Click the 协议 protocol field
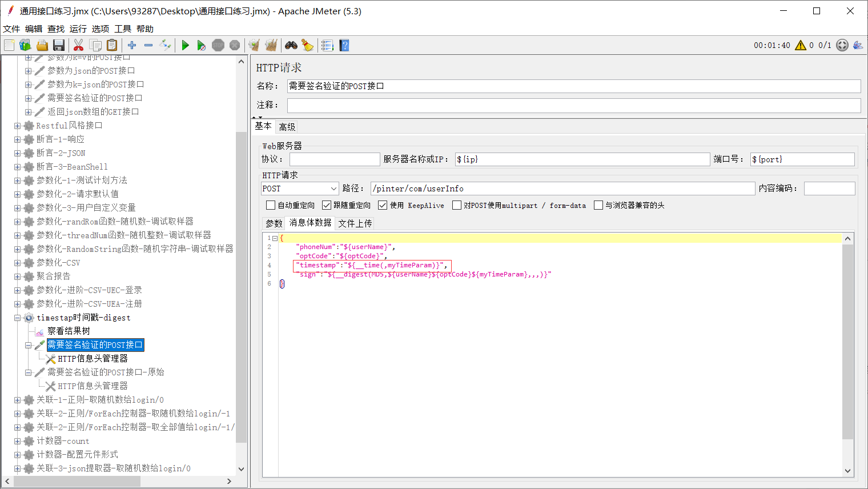This screenshot has height=489, width=868. click(335, 159)
